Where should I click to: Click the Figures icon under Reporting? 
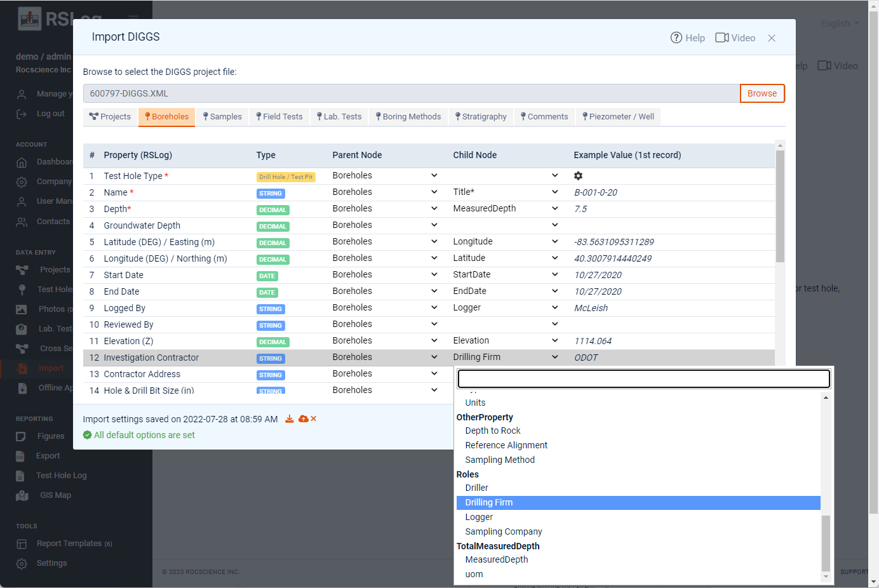pyautogui.click(x=21, y=436)
